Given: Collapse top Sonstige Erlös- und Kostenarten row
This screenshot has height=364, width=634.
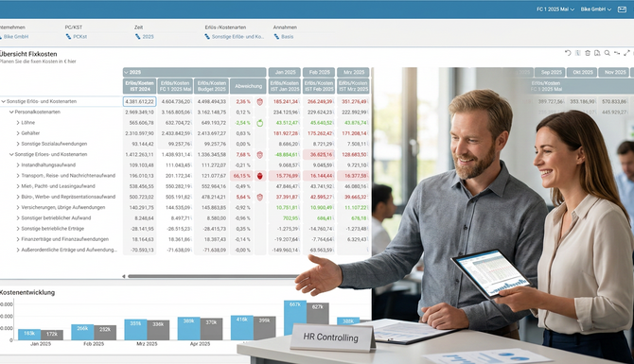Looking at the screenshot, I should (x=4, y=102).
